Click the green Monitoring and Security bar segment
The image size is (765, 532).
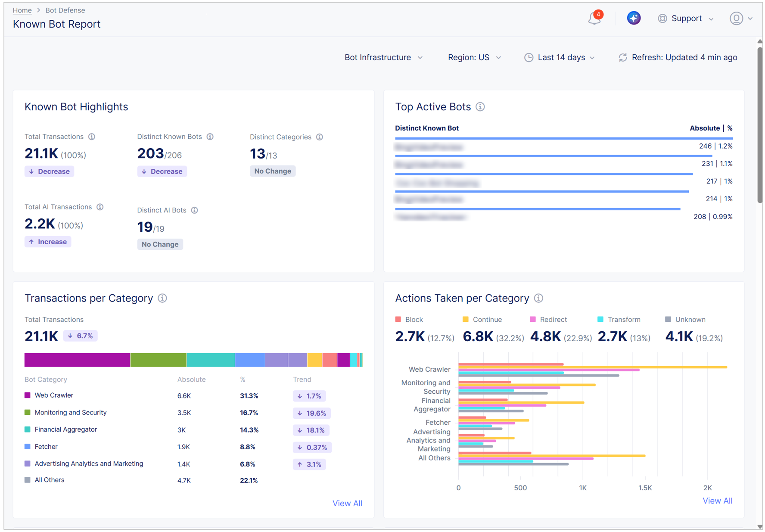click(159, 360)
